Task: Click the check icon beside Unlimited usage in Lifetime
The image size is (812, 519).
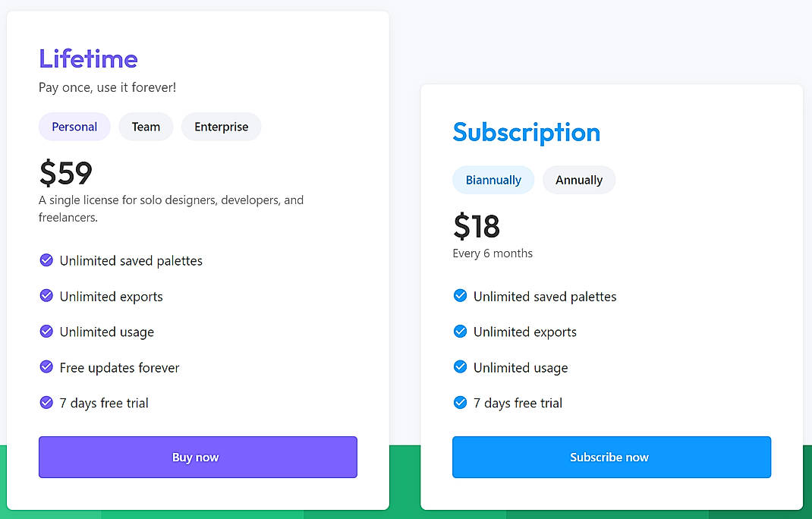Action: (x=46, y=332)
